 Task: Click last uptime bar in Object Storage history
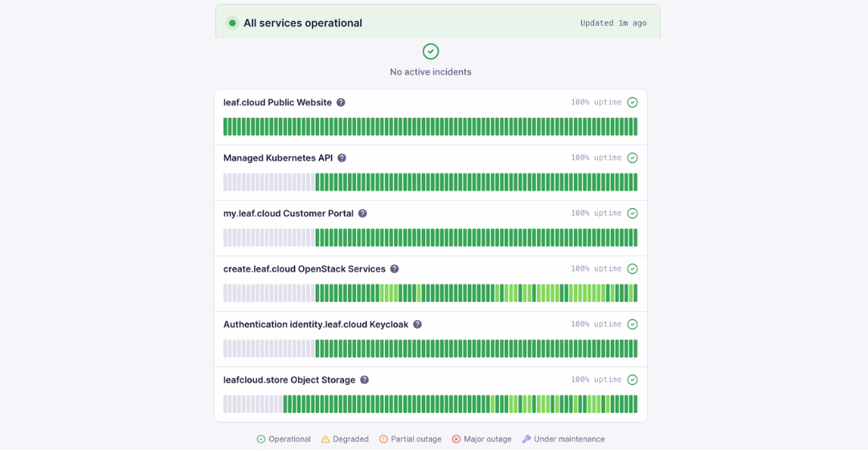tap(636, 404)
